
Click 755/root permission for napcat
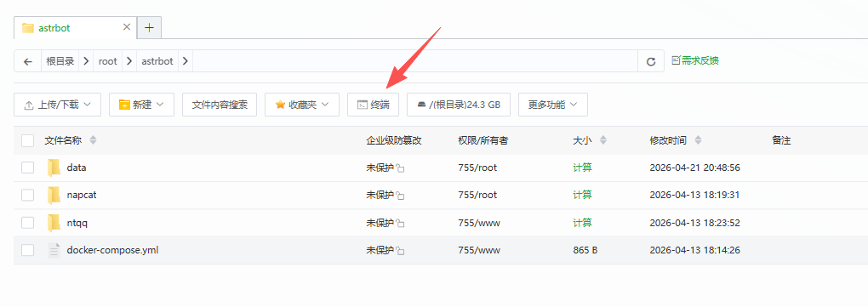477,195
